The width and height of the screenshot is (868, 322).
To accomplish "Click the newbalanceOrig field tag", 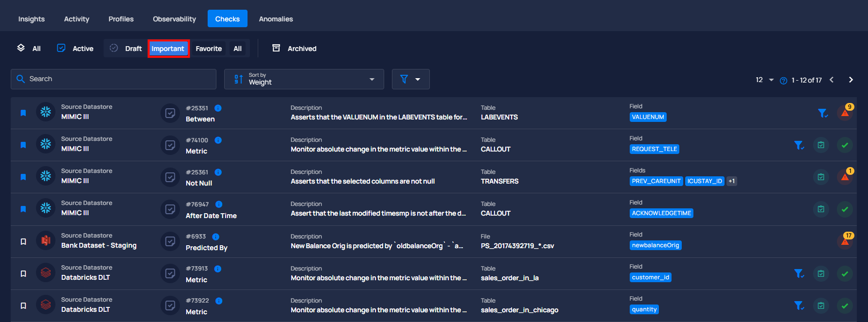I will 655,245.
